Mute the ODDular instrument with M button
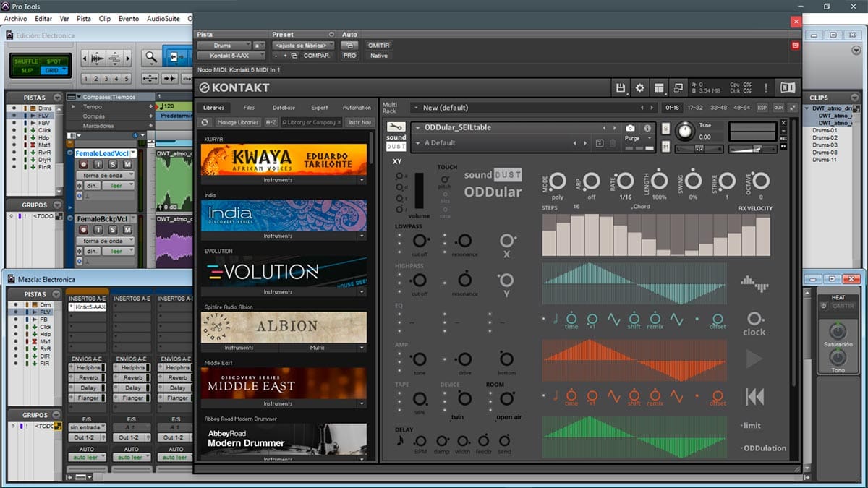Screen dimensions: 868x488 [665, 147]
